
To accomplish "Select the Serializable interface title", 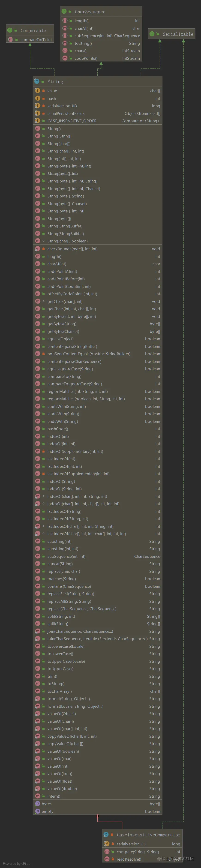I will point(178,34).
